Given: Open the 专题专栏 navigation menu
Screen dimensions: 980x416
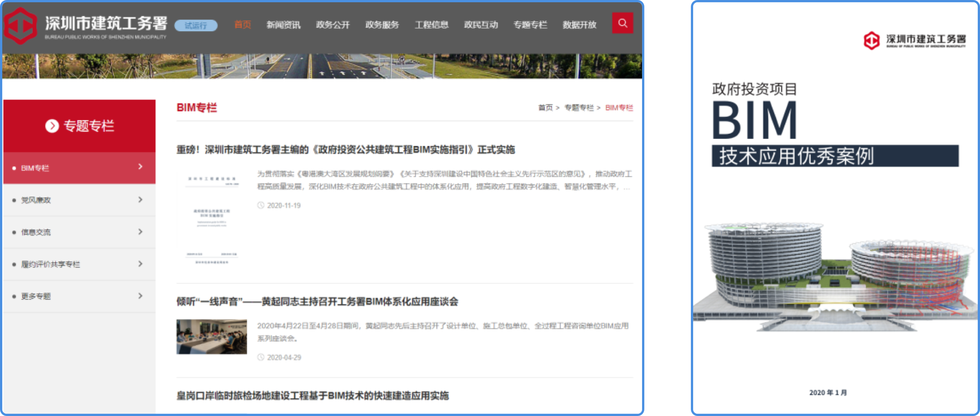Looking at the screenshot, I should click(x=530, y=25).
